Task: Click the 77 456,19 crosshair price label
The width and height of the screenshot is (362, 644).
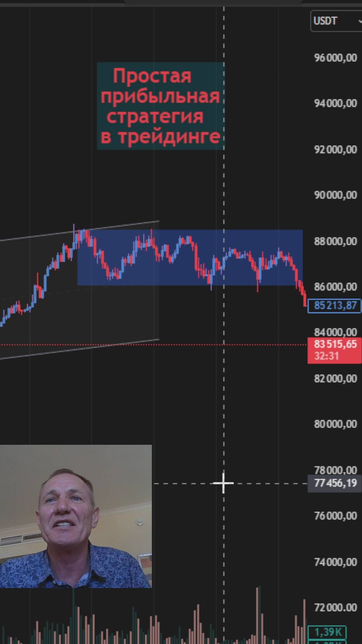Action: coord(335,483)
